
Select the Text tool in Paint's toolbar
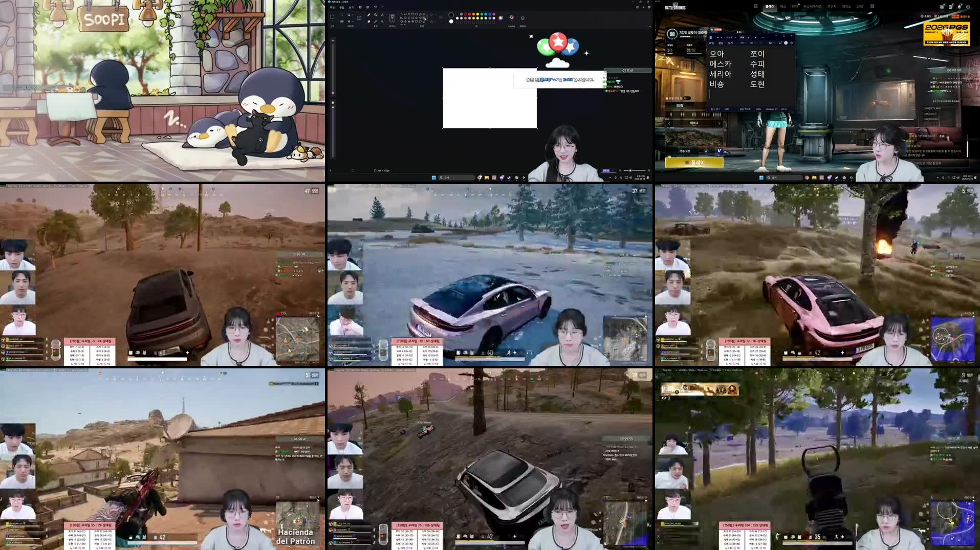pos(382,15)
